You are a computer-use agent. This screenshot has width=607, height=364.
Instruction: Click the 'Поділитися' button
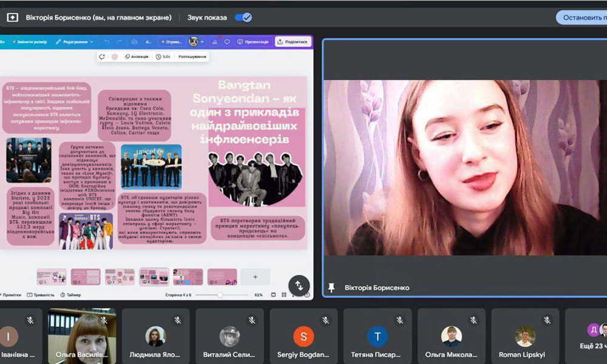click(293, 42)
